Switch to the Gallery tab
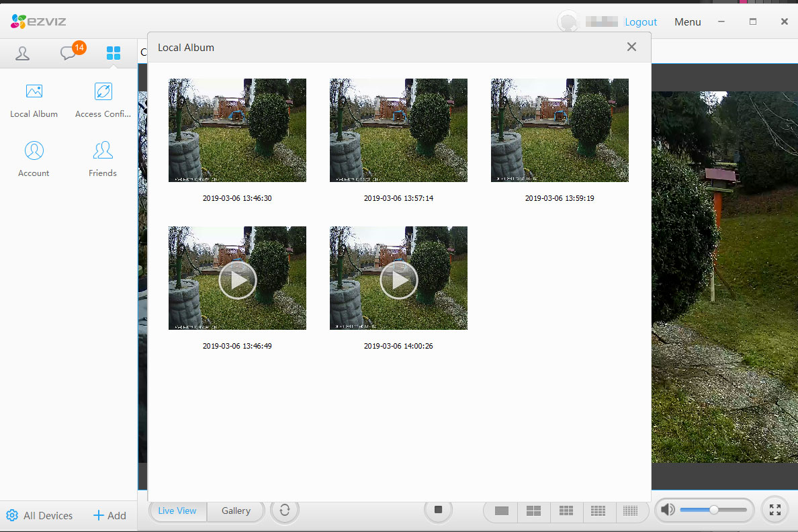The image size is (798, 532). [236, 511]
